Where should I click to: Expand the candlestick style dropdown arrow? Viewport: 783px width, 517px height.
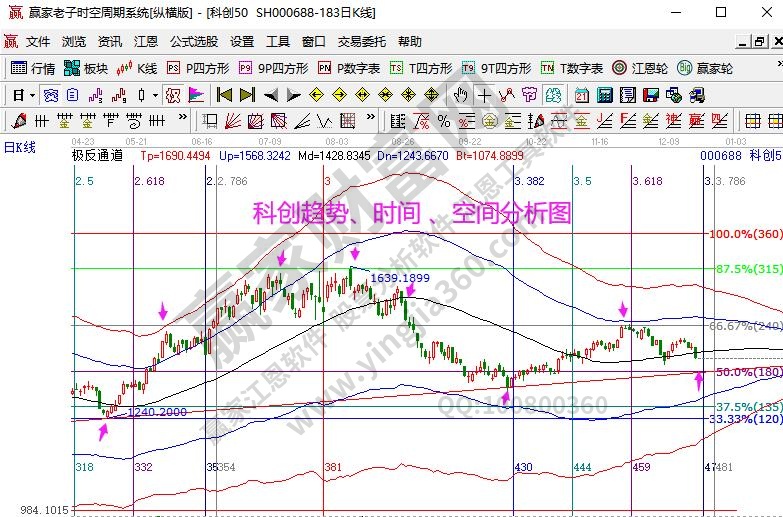tap(155, 95)
